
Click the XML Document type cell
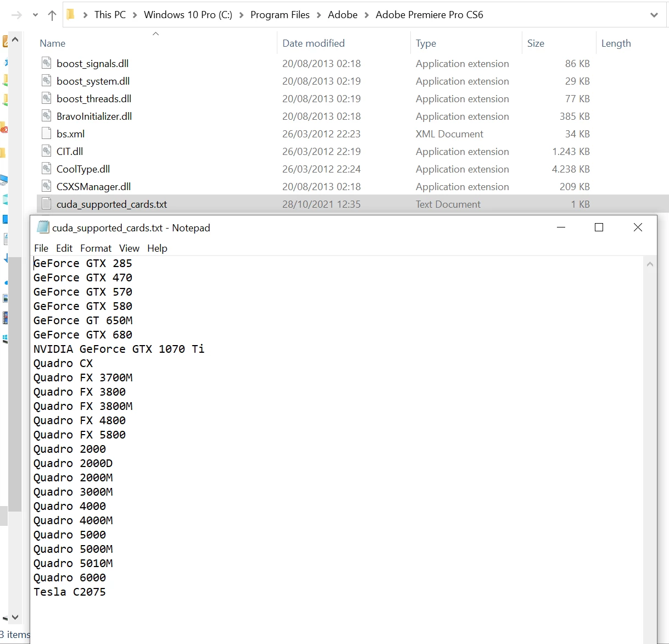449,134
